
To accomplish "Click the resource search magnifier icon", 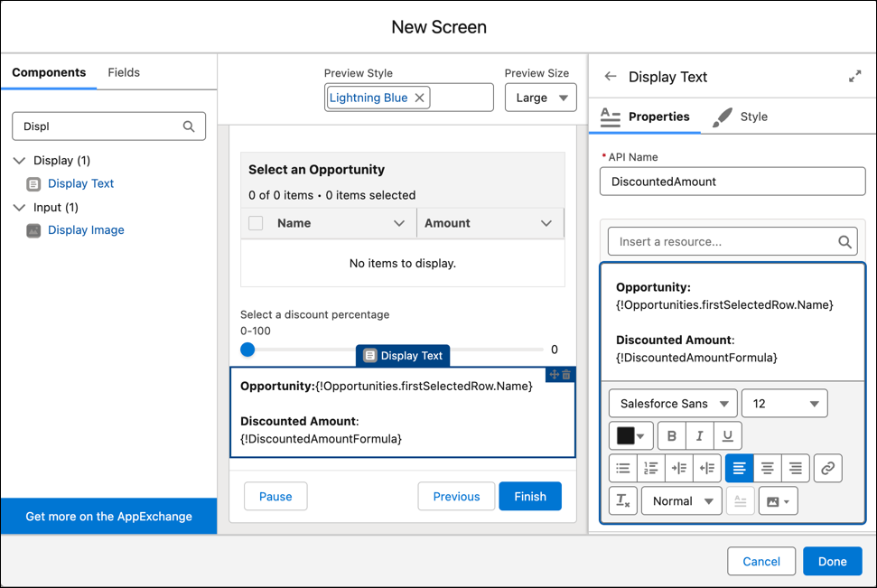I will (844, 242).
